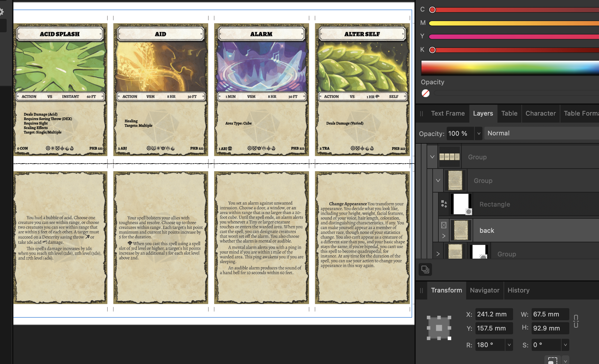The height and width of the screenshot is (364, 599).
Task: Pick a color from the spectrum bar
Action: pyautogui.click(x=510, y=68)
